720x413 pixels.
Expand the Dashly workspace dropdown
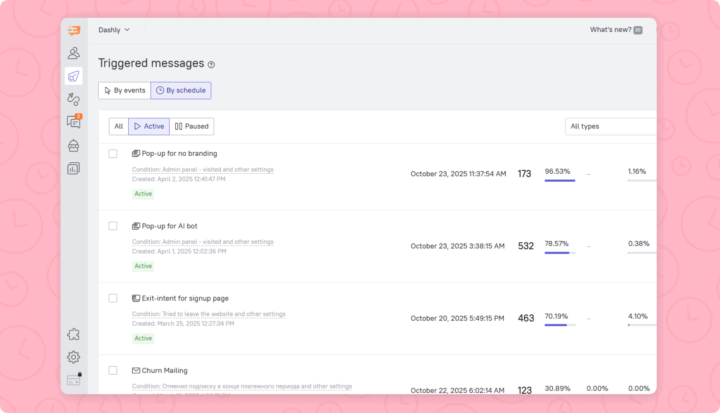click(114, 30)
